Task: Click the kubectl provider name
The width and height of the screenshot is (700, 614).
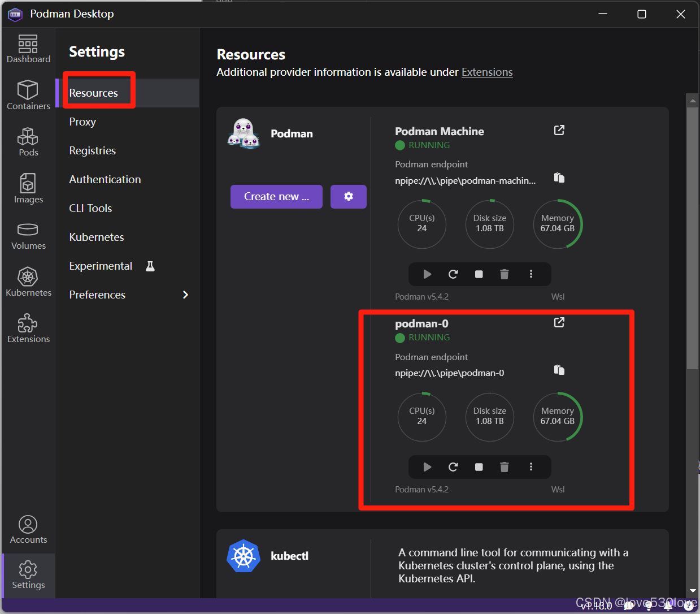Action: click(x=289, y=556)
